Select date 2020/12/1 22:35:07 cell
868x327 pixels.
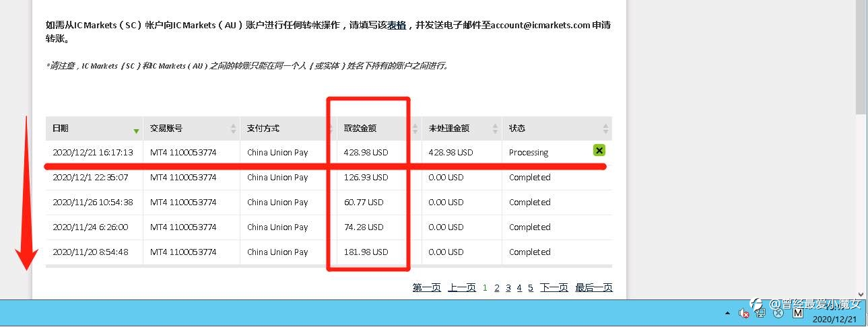coord(90,178)
